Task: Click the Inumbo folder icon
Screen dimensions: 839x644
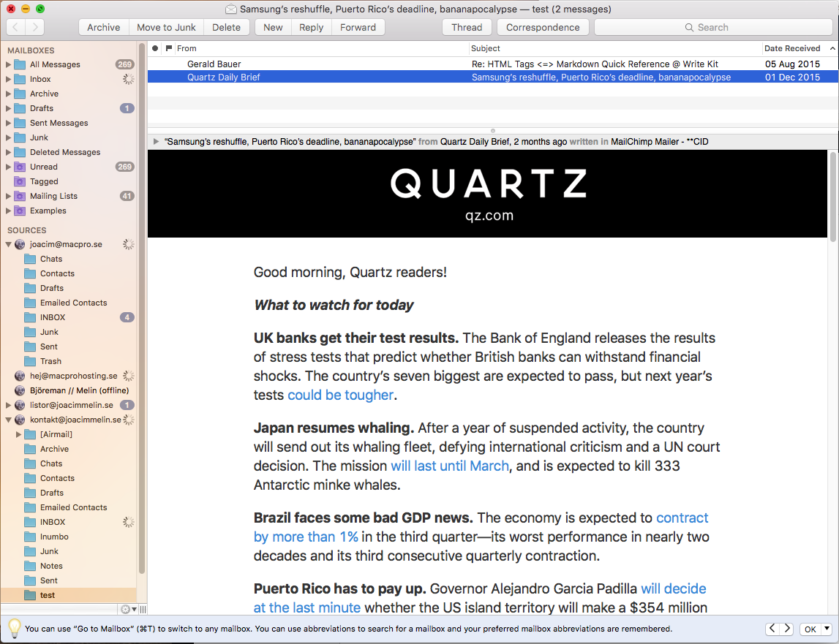Action: (x=31, y=537)
